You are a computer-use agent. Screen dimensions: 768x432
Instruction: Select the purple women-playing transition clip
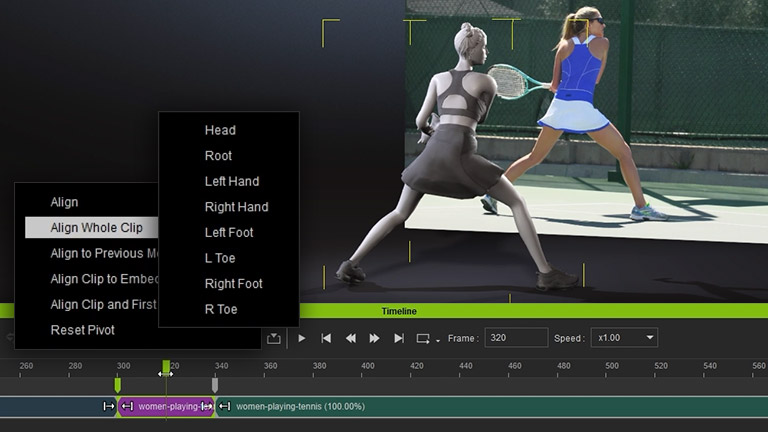pos(166,407)
